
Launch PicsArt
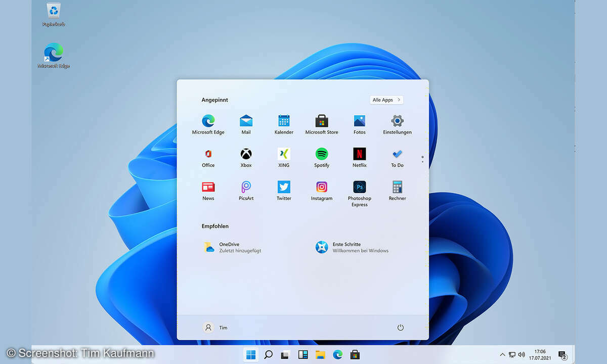pyautogui.click(x=246, y=191)
